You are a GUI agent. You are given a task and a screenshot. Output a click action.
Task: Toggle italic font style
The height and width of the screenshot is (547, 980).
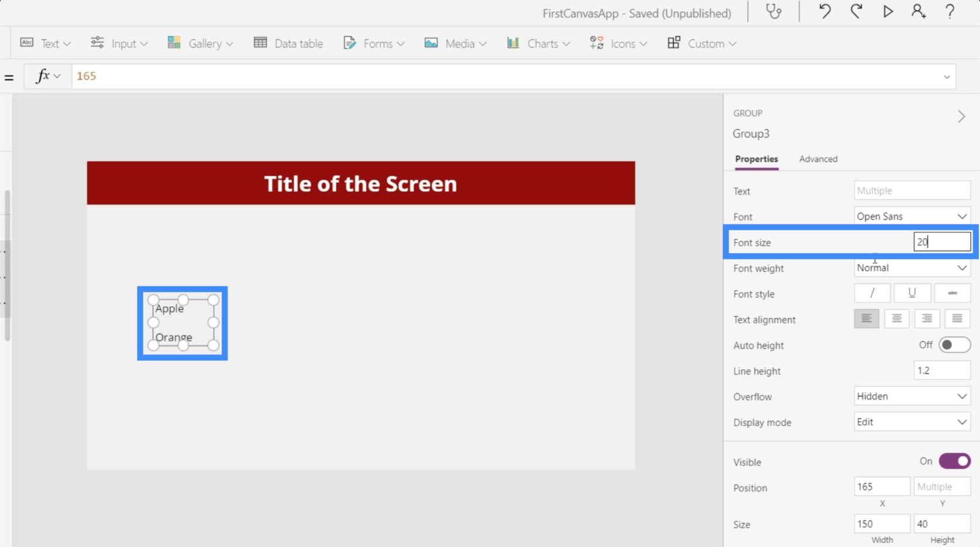872,293
